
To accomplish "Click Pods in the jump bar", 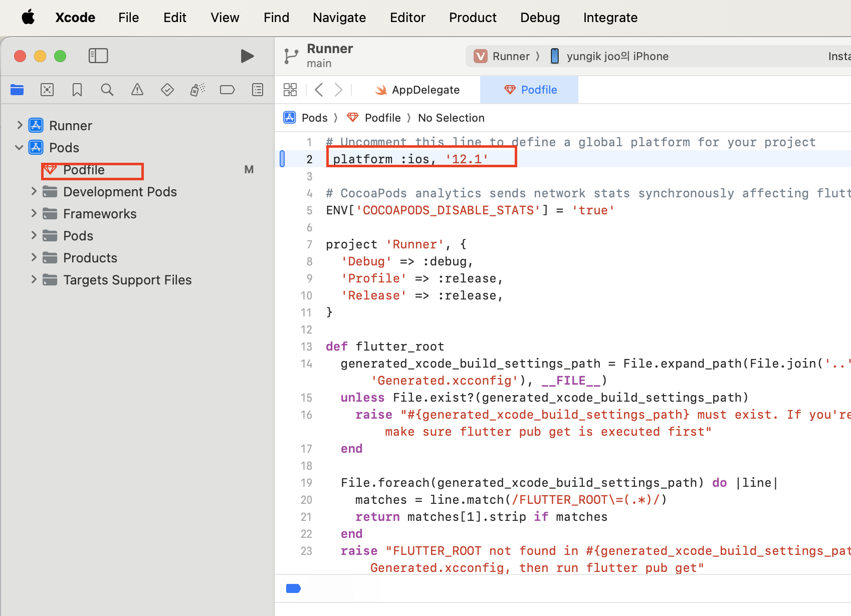I will (x=306, y=118).
